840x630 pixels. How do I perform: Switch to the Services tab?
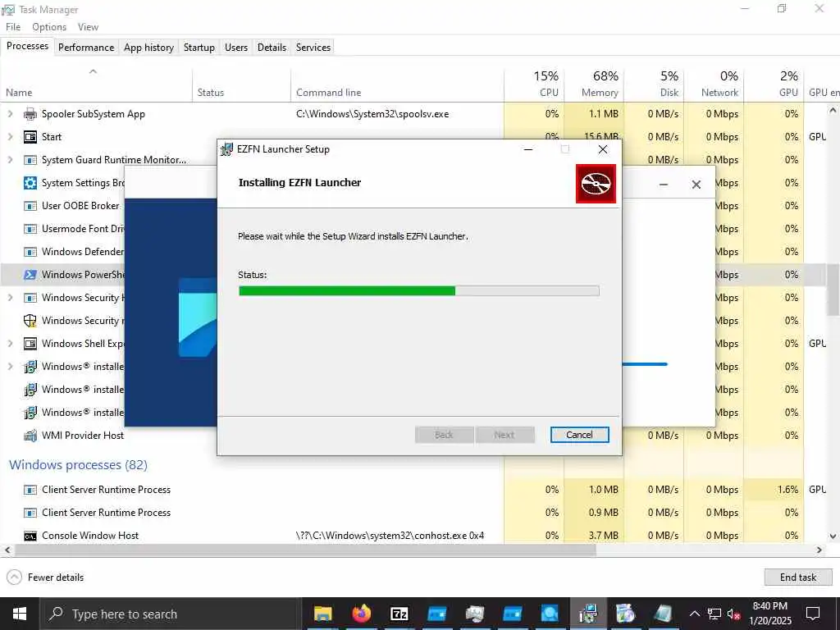[x=313, y=47]
